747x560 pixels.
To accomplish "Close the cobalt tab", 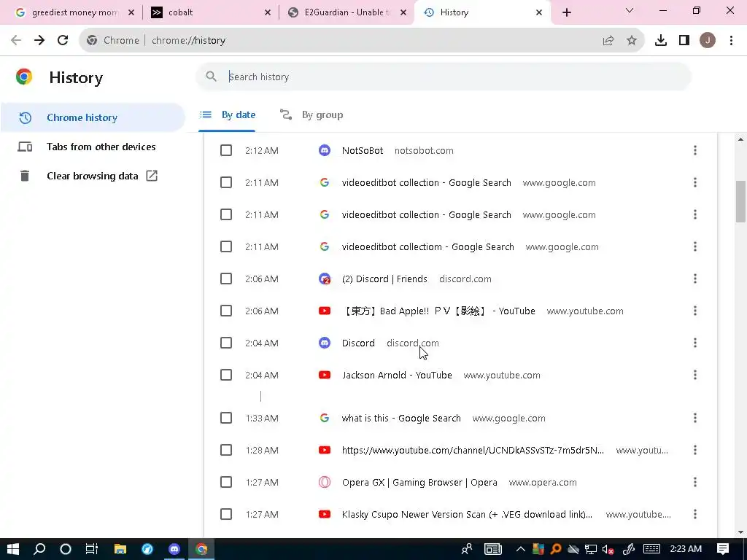I will point(268,13).
